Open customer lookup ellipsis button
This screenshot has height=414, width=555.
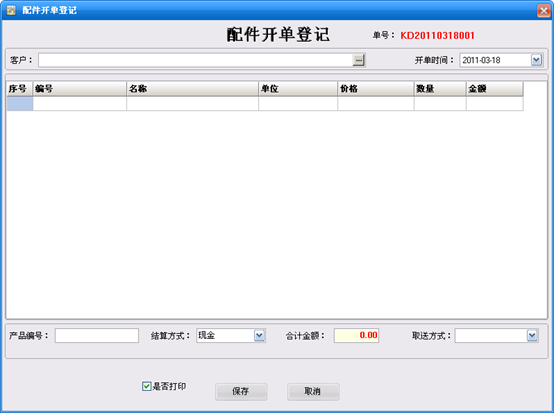pyautogui.click(x=359, y=60)
